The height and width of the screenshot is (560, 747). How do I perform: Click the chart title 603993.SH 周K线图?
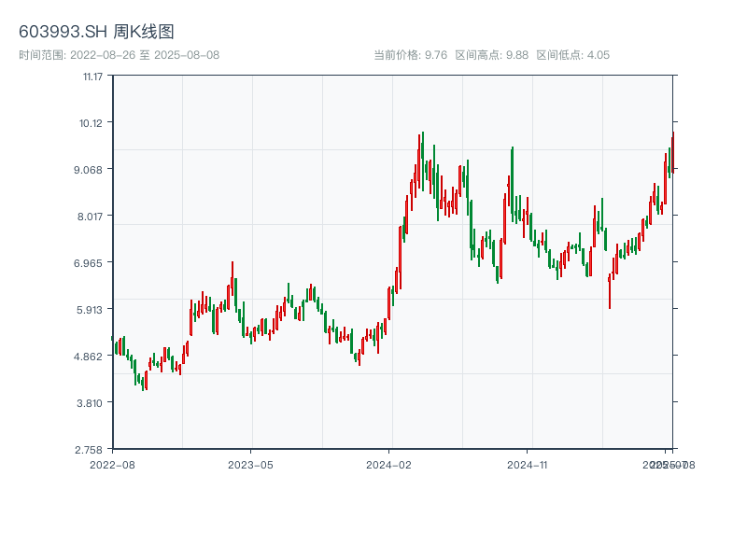click(x=96, y=32)
